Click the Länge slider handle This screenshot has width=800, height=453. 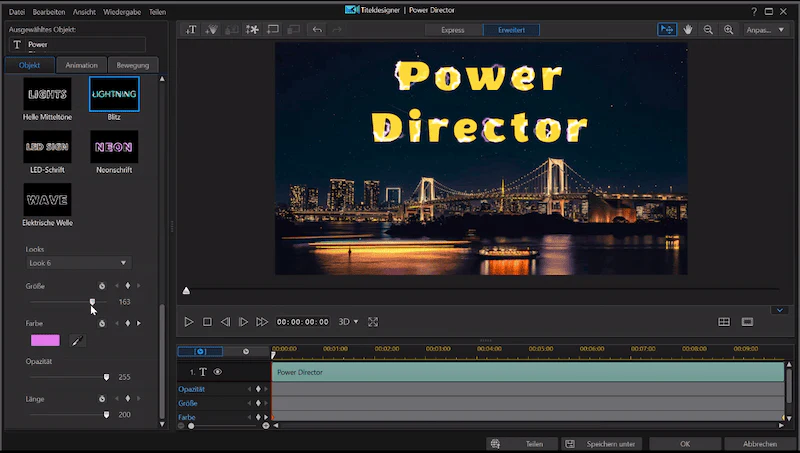click(106, 415)
